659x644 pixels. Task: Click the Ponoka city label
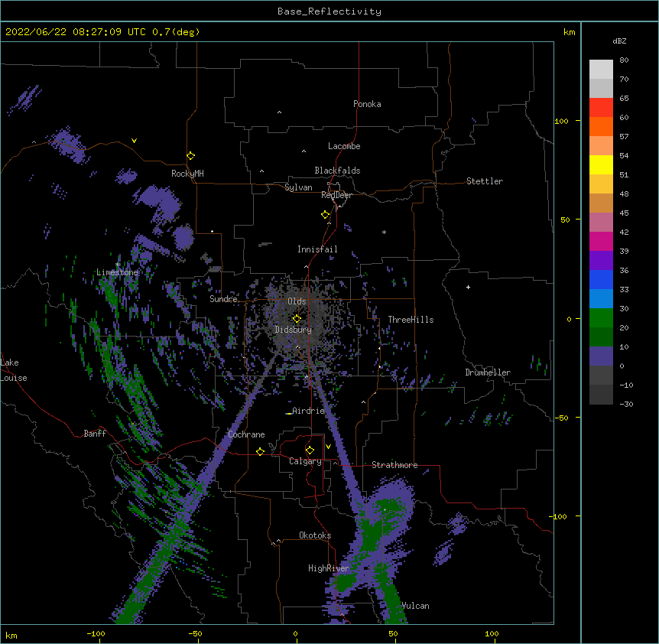(x=367, y=104)
